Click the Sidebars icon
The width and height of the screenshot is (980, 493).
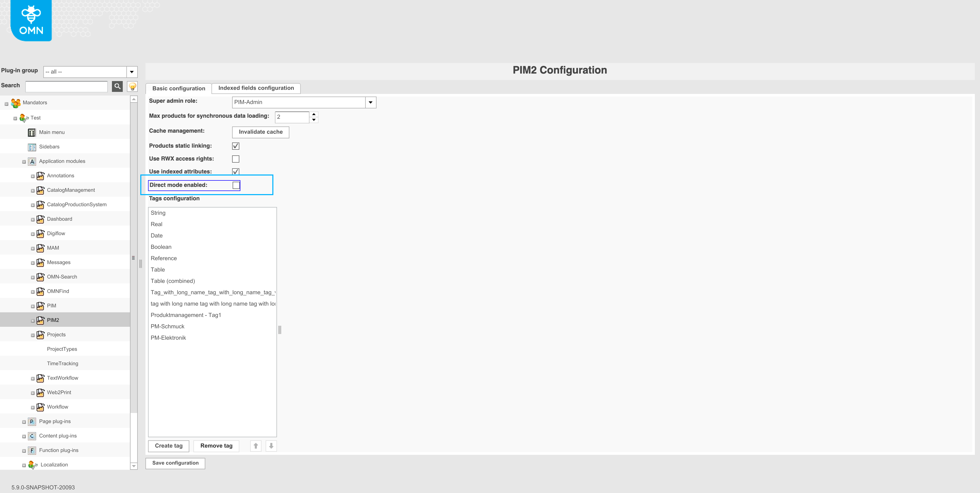coord(32,147)
